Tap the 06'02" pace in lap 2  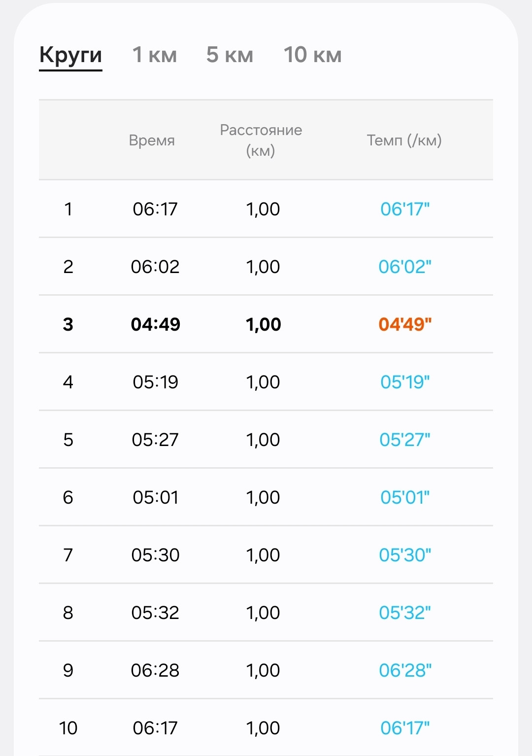coord(405,267)
